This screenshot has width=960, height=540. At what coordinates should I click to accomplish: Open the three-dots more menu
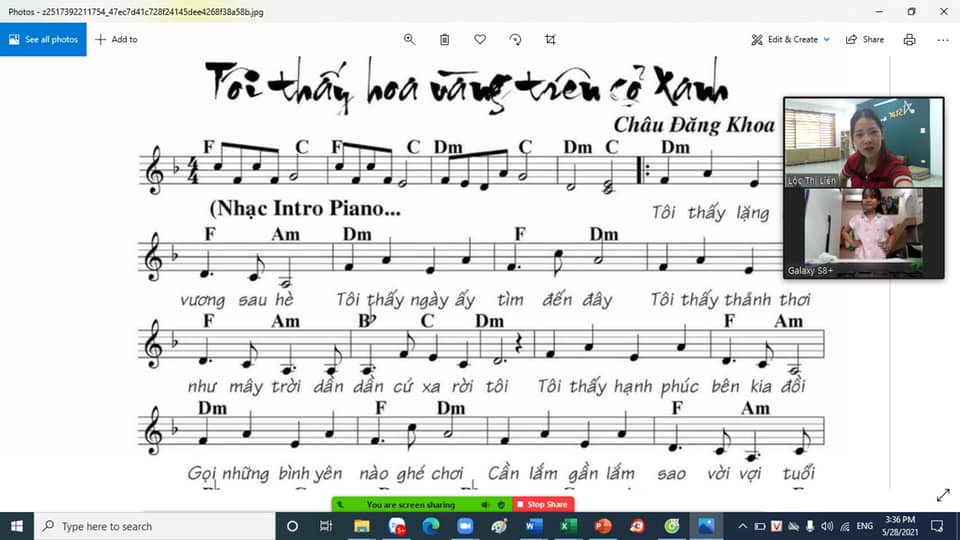coord(943,39)
